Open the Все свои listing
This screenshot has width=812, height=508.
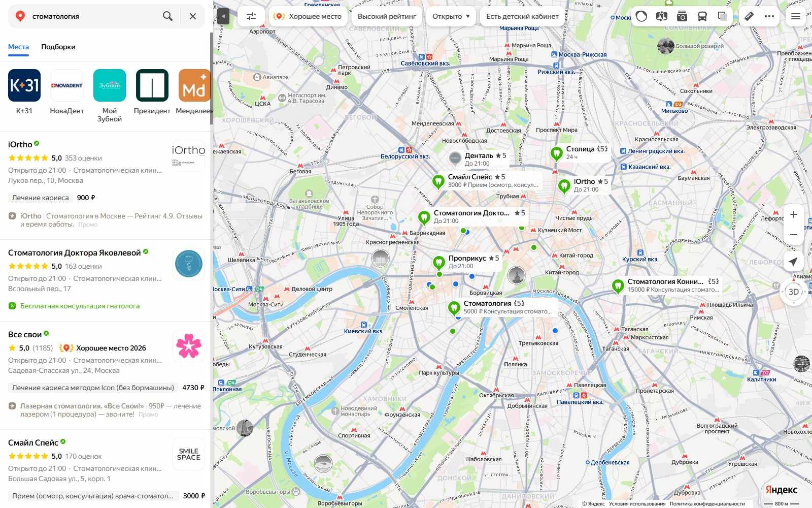pos(25,334)
